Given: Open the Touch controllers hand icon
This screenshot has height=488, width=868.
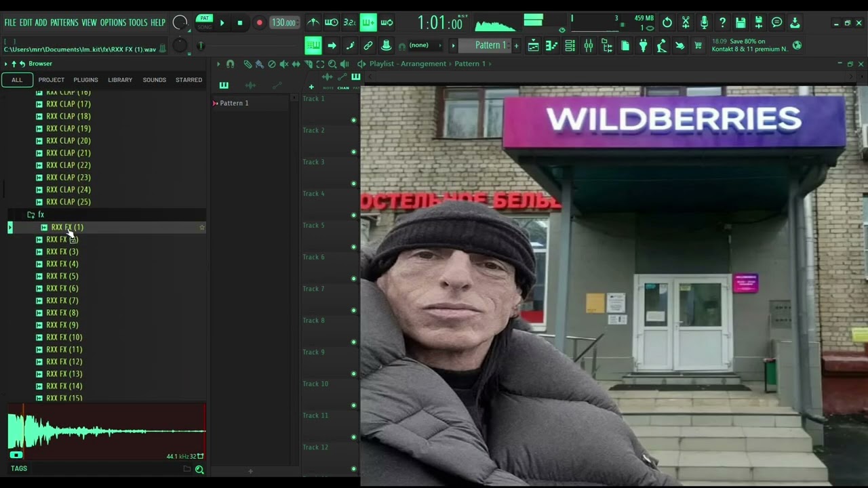Looking at the screenshot, I should tap(680, 45).
